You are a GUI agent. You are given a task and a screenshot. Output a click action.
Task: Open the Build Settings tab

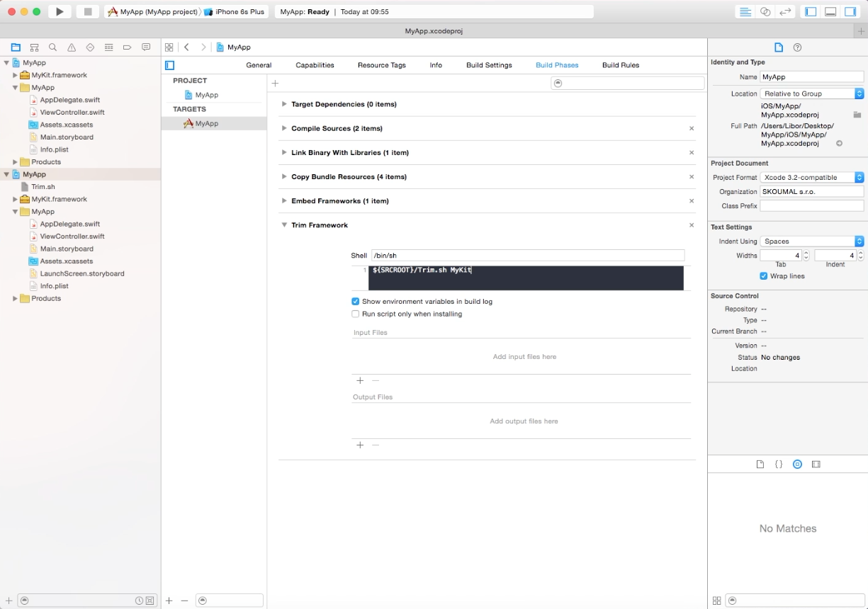click(489, 65)
